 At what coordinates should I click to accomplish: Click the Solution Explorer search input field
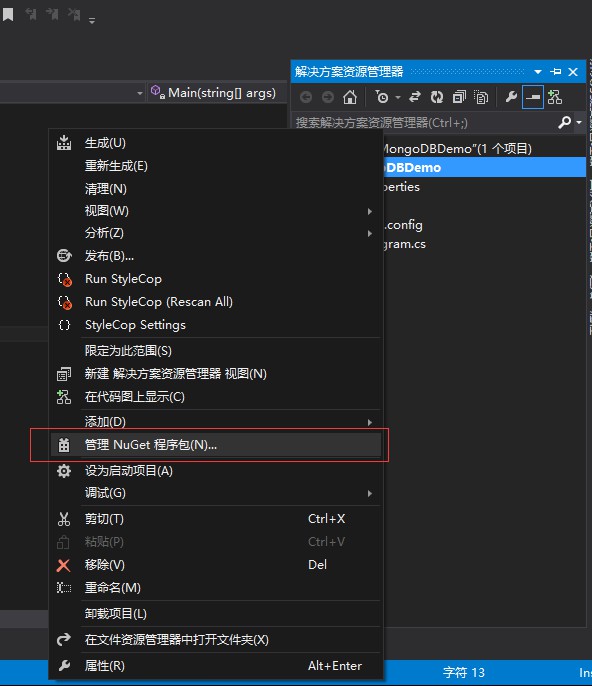click(x=424, y=122)
